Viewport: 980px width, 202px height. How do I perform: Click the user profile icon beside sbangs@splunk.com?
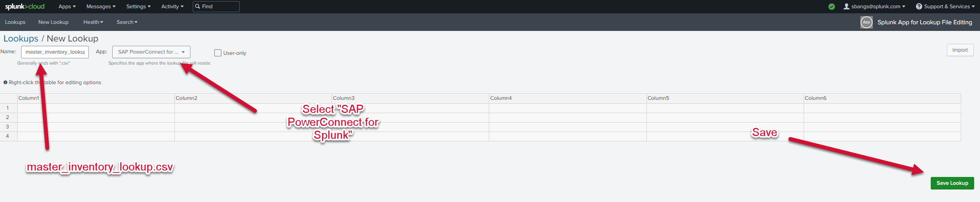tap(846, 7)
